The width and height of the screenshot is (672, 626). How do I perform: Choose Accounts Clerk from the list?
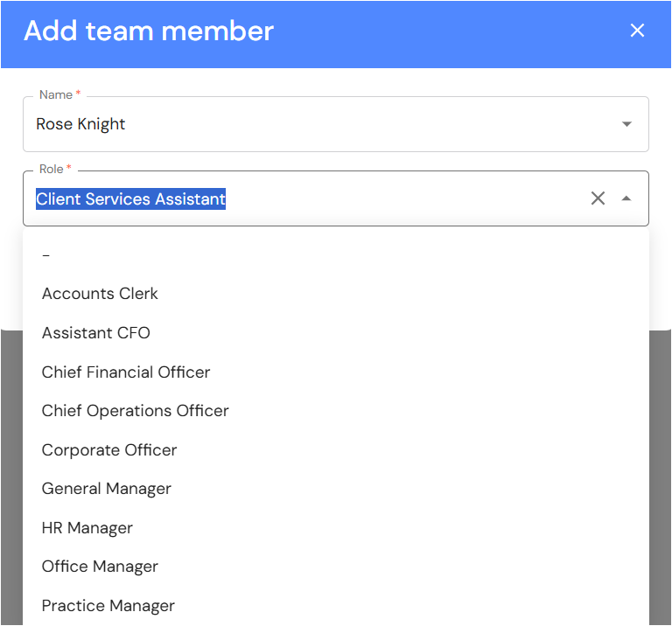(x=100, y=294)
